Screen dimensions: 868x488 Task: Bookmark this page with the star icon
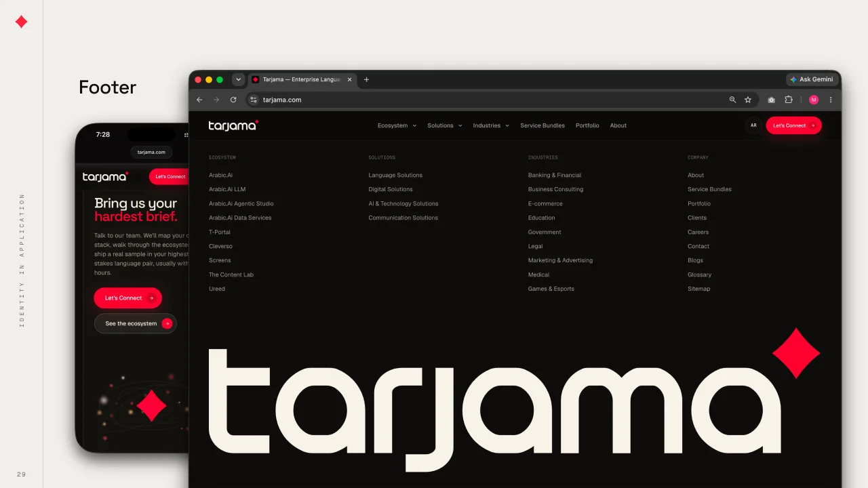pos(748,100)
